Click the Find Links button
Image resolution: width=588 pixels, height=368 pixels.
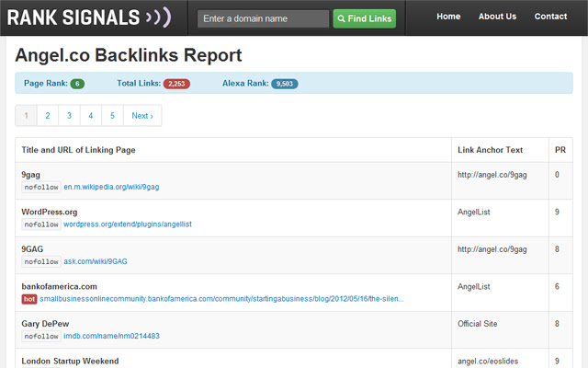tap(364, 18)
